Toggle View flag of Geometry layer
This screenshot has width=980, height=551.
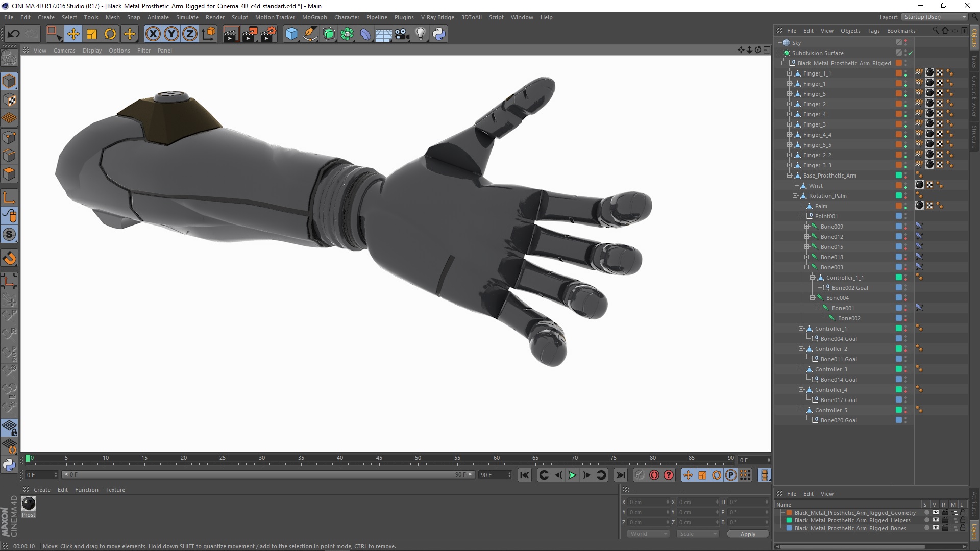pyautogui.click(x=936, y=513)
